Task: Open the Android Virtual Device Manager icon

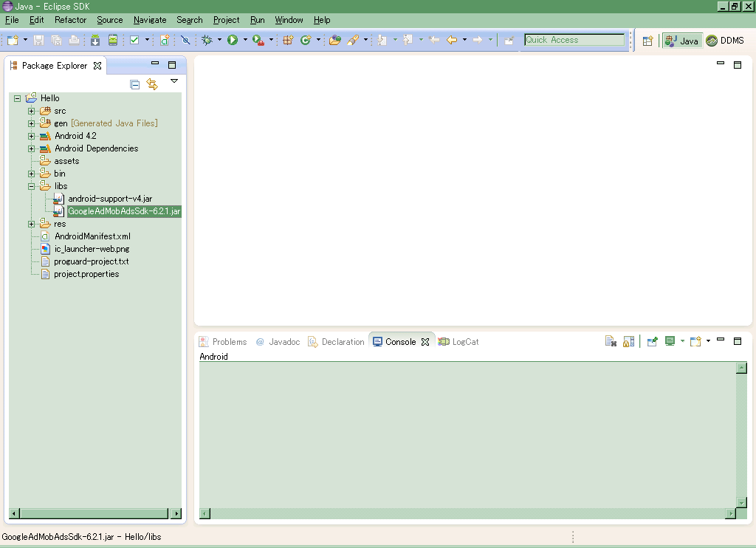Action: 113,40
